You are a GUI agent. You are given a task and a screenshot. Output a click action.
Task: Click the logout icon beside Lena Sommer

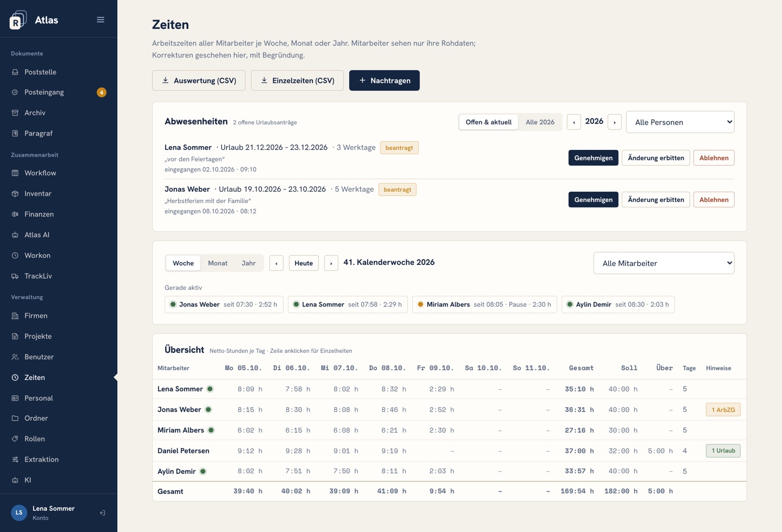click(x=103, y=513)
